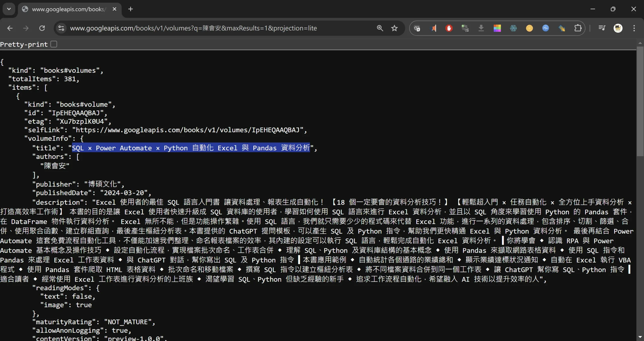Click the red stop-hand blocker extension icon
Screen dimensions: 644x341
tap(449, 28)
